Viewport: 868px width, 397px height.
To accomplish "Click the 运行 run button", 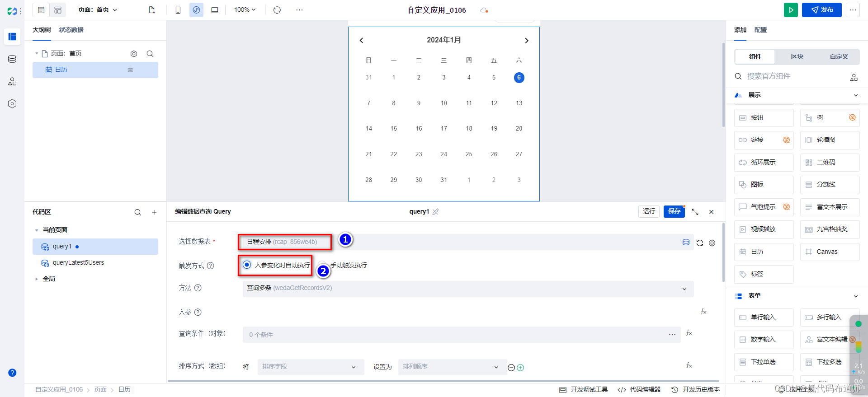I will (x=649, y=211).
